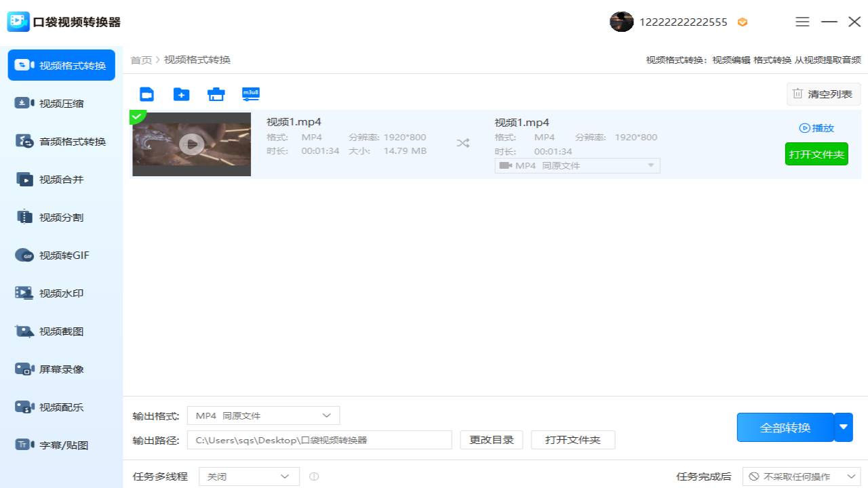Click the add folder icon on toolbar

tap(181, 94)
